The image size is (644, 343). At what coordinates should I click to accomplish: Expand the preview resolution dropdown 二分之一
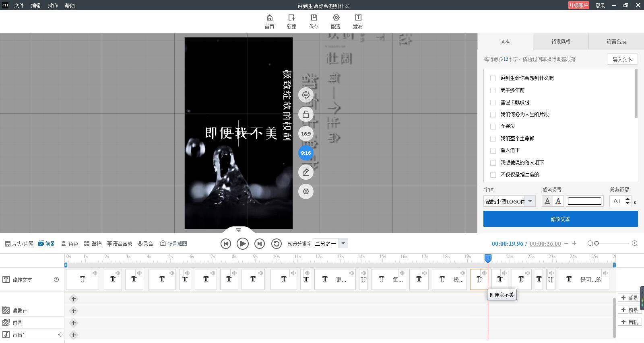pyautogui.click(x=343, y=243)
